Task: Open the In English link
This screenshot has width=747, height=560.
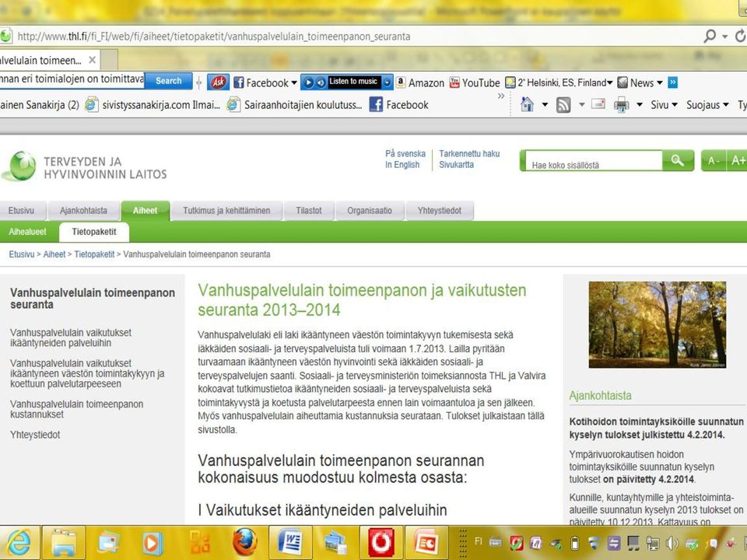Action: 402,165
